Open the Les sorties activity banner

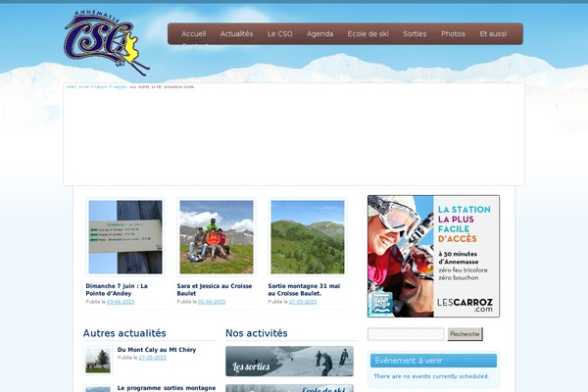pos(289,362)
